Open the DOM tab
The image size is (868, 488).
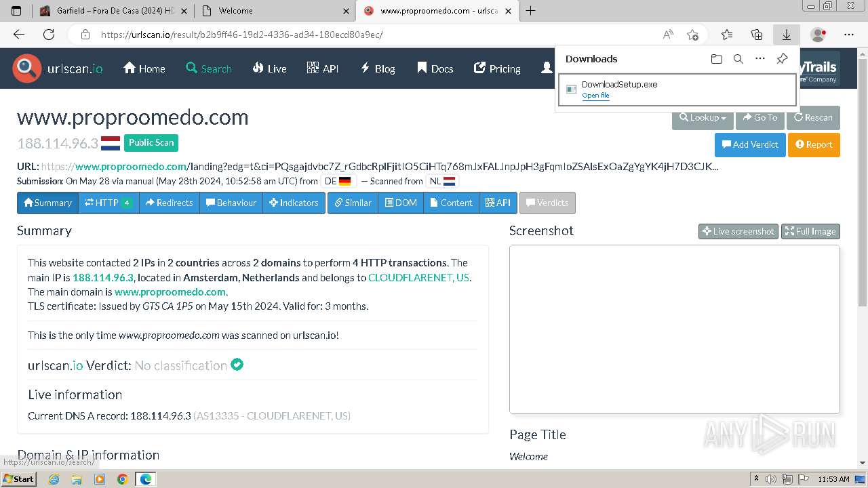(x=401, y=203)
